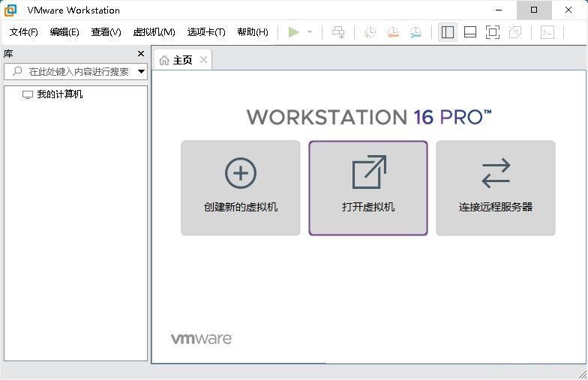Open the power options dropdown arrow
Screen dimensions: 588x380
click(x=310, y=32)
